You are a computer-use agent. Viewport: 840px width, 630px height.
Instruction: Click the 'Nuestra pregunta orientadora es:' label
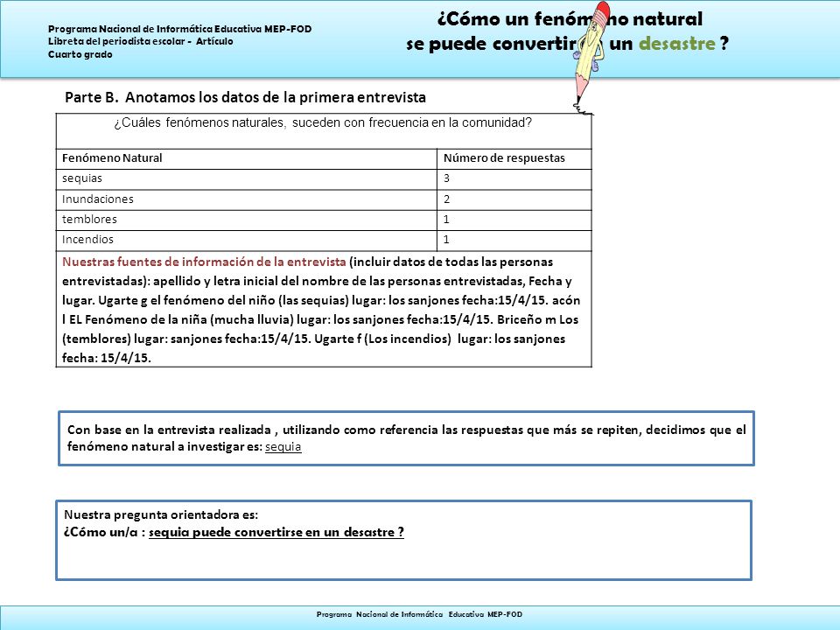tap(161, 514)
